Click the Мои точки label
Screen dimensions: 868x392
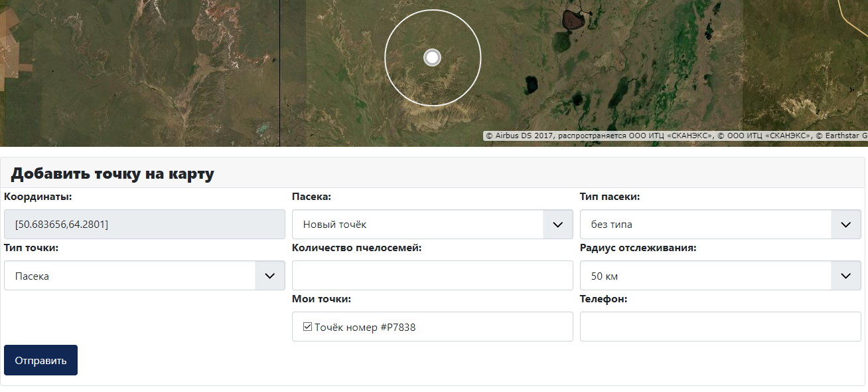pyautogui.click(x=321, y=299)
